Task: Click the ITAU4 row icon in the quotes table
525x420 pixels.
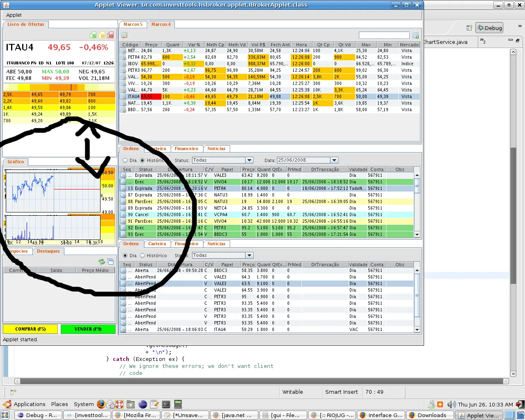Action: pos(123,96)
